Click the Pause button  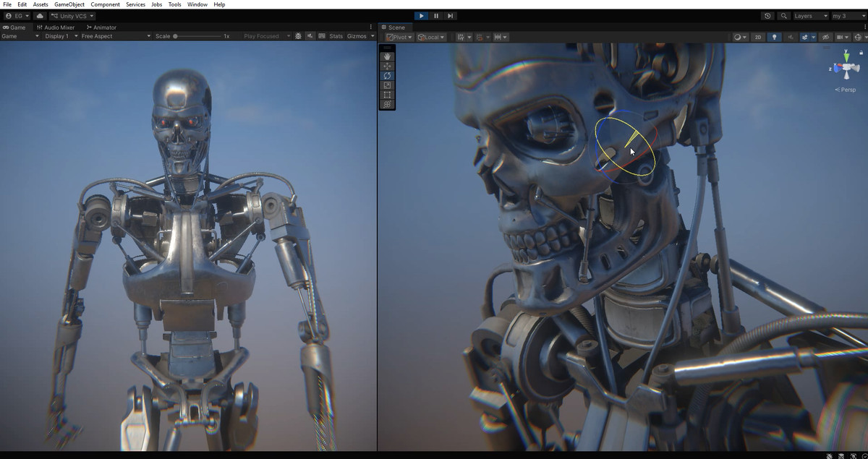436,16
